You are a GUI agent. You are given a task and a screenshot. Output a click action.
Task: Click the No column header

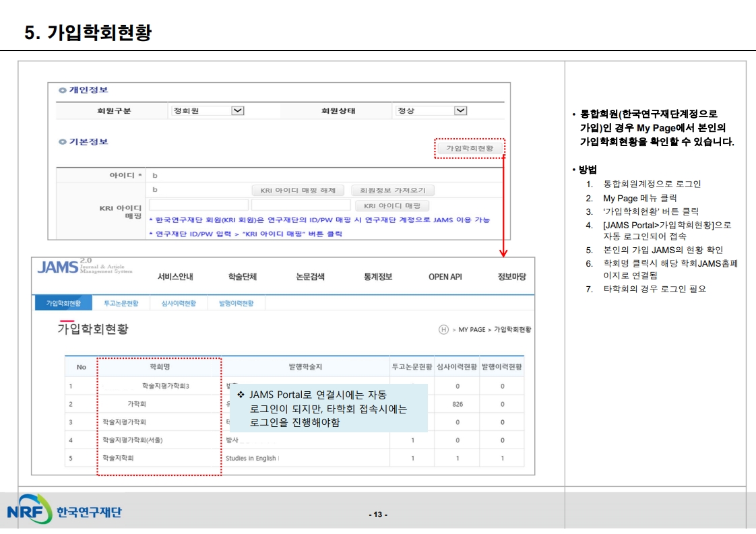pos(81,367)
